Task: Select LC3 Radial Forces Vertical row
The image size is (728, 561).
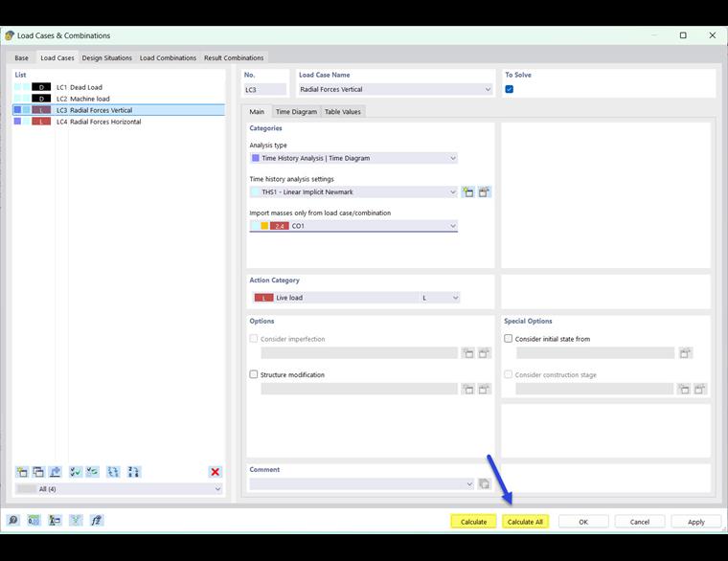Action: click(x=119, y=110)
